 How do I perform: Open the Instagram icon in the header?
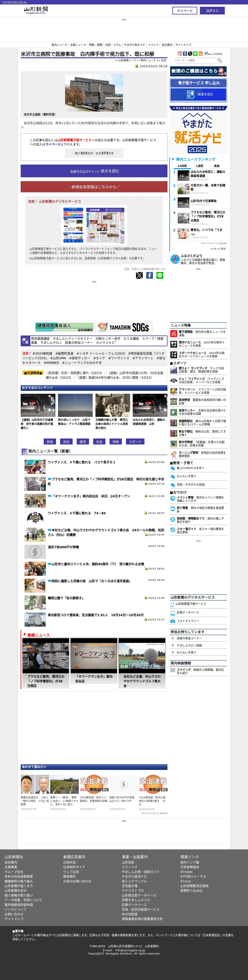180,54
